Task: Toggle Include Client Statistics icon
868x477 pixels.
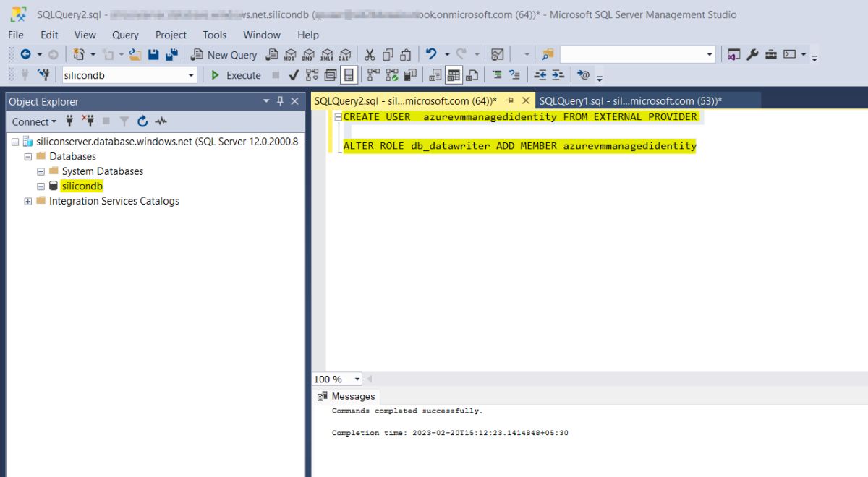Action: (x=410, y=74)
